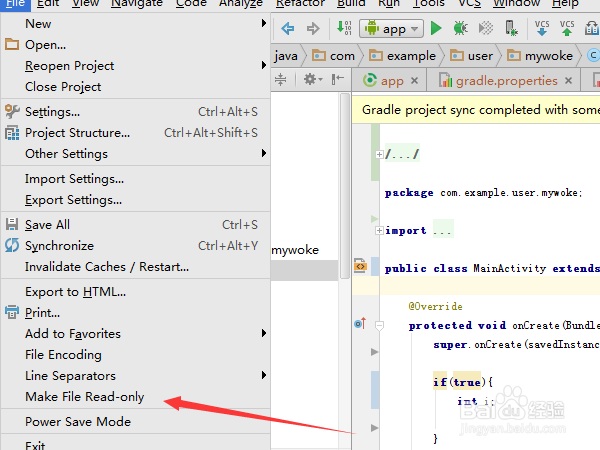Click the Project Structure icon

[x=12, y=133]
